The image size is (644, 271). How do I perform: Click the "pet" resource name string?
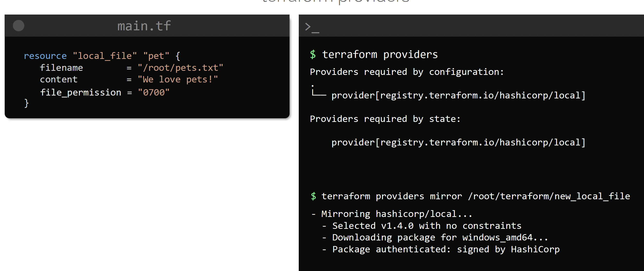pos(156,56)
